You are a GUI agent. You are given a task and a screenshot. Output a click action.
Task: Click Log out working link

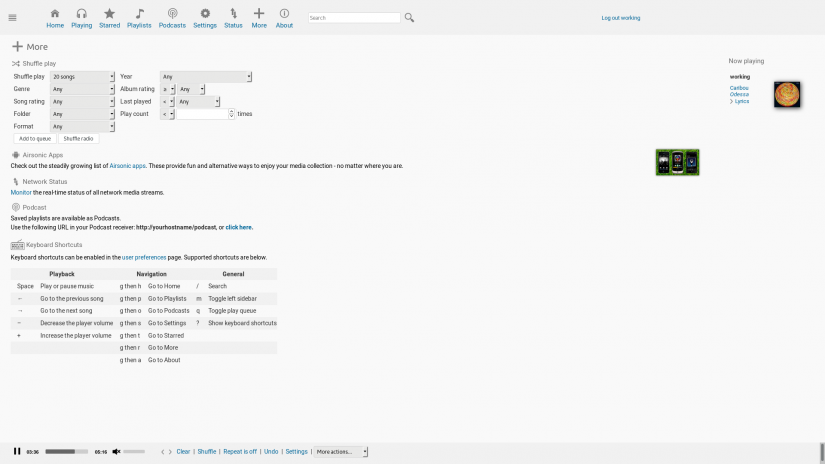[621, 18]
